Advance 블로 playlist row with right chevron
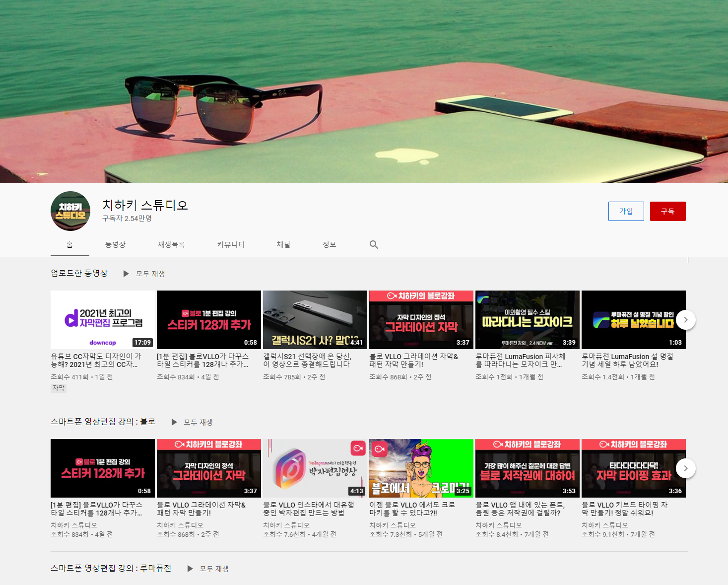 (x=685, y=468)
